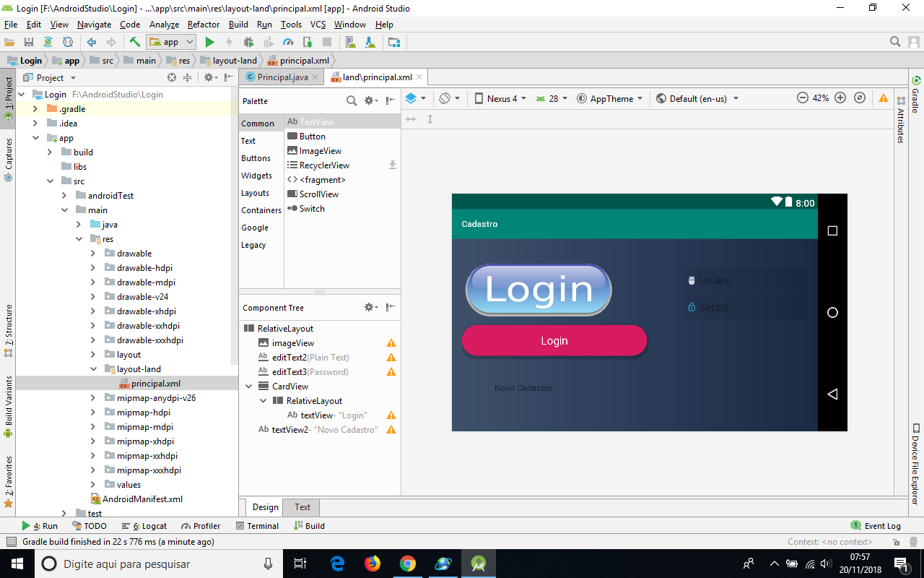Image resolution: width=924 pixels, height=578 pixels.
Task: Expand the .gradle folder
Action: 35,109
